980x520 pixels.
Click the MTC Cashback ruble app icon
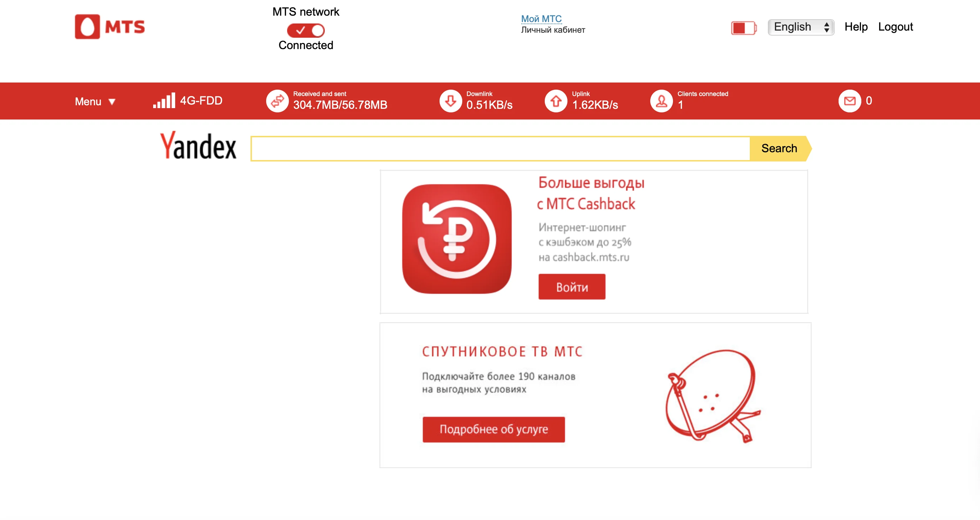pos(457,239)
